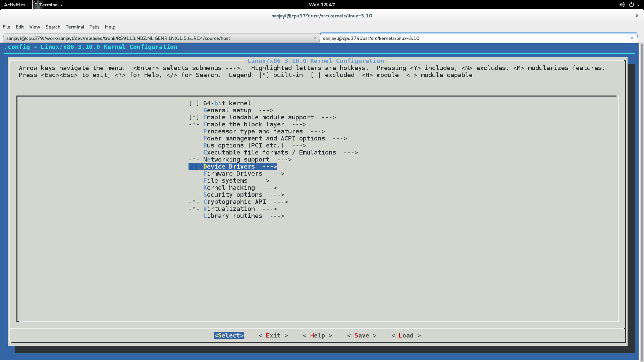Click the Exit button to quit config

tap(273, 335)
